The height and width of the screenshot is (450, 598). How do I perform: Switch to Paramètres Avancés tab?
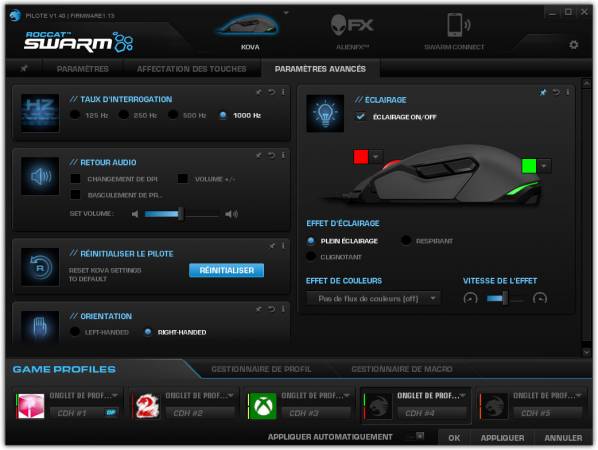pyautogui.click(x=320, y=69)
